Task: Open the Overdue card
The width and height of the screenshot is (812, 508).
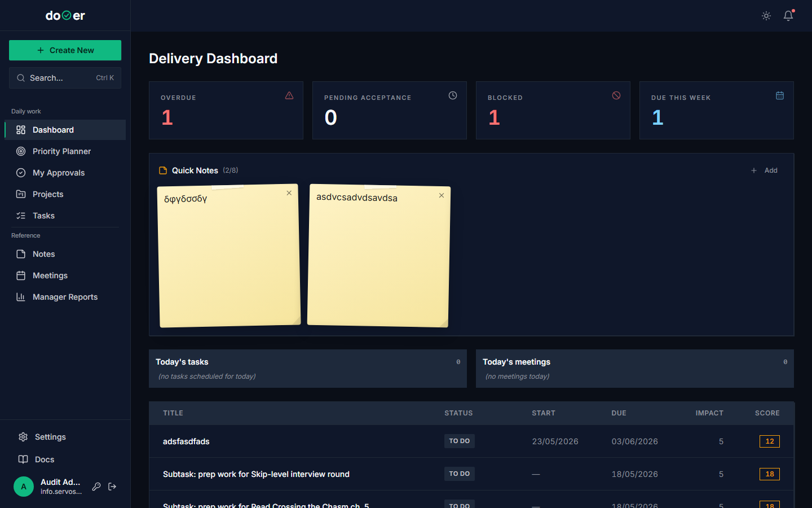Action: click(x=226, y=111)
